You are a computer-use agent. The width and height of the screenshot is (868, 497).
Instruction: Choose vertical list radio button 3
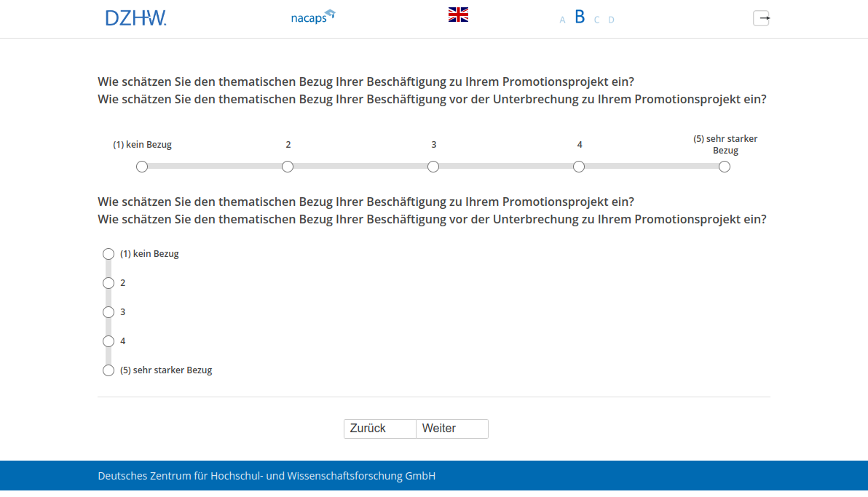pos(108,312)
